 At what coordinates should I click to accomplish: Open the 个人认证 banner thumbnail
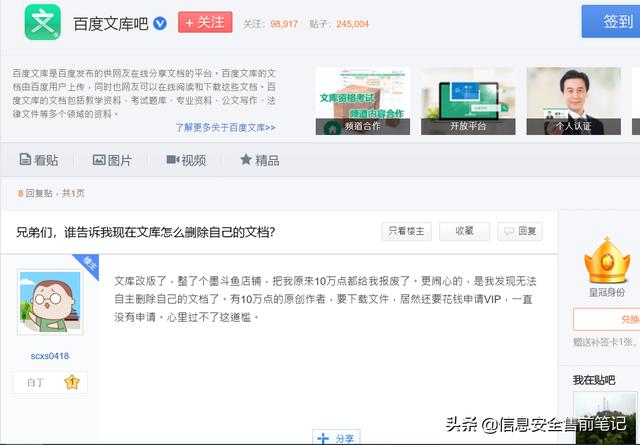tap(573, 101)
